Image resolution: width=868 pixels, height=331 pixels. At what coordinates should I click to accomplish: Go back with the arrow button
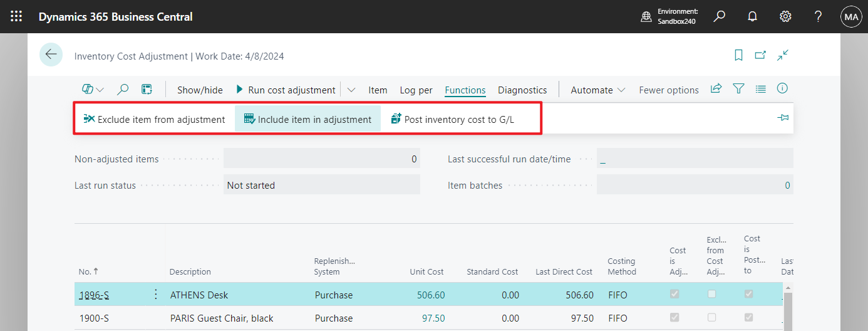[x=51, y=55]
